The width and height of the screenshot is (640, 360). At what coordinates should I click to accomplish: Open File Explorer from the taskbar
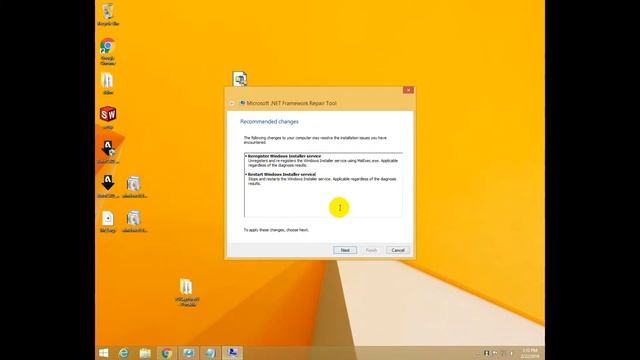(x=145, y=353)
